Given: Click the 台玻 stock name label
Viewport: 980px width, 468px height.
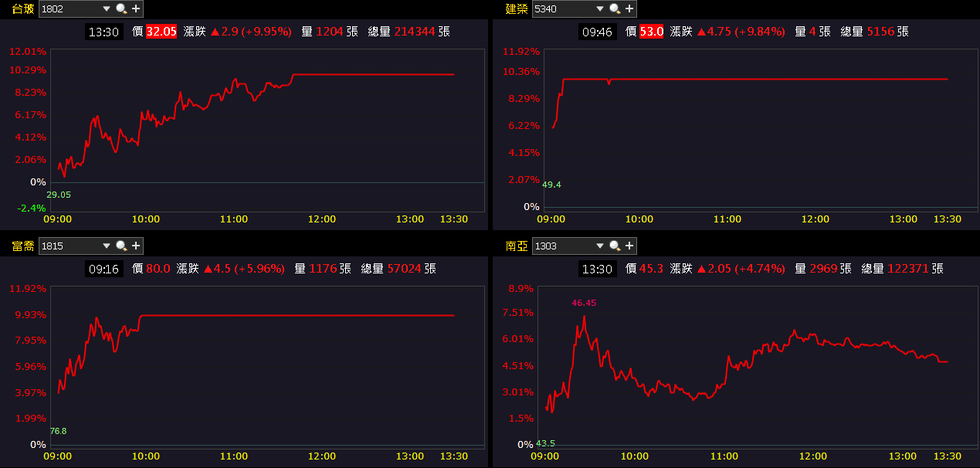Looking at the screenshot, I should [22, 8].
